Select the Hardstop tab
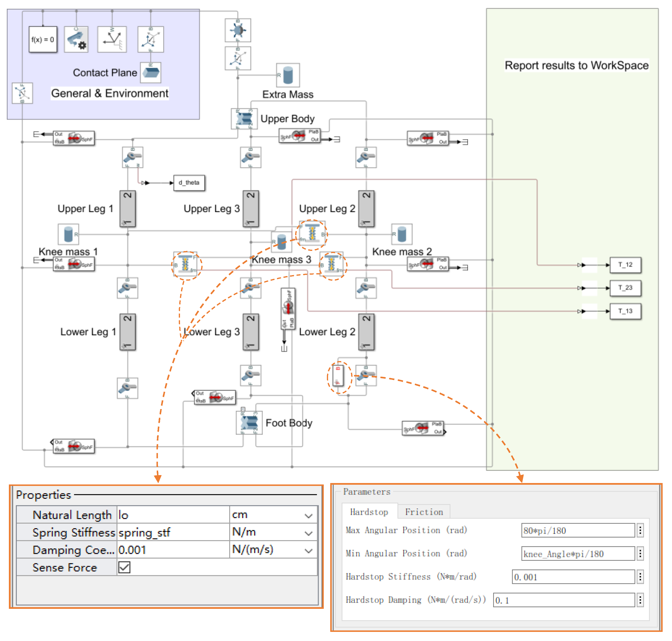The image size is (672, 641). 369,512
